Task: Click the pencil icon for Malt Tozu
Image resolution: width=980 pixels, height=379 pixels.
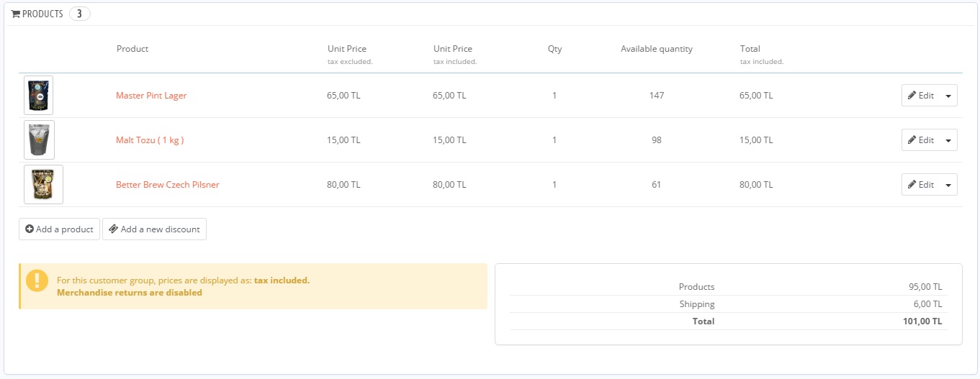Action: click(x=912, y=140)
